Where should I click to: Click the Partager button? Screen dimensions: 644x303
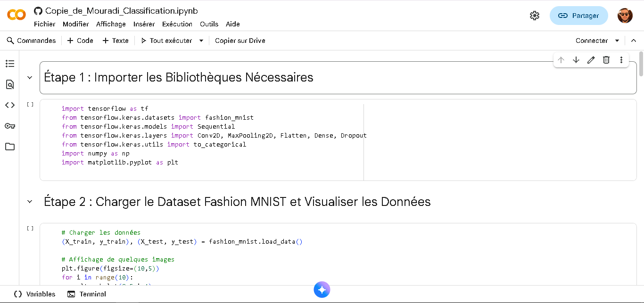click(x=579, y=16)
